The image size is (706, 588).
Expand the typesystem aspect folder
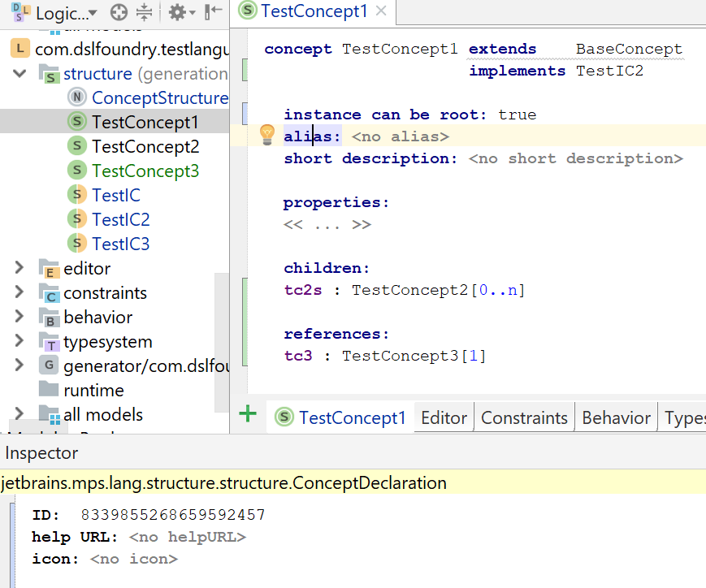(x=19, y=342)
